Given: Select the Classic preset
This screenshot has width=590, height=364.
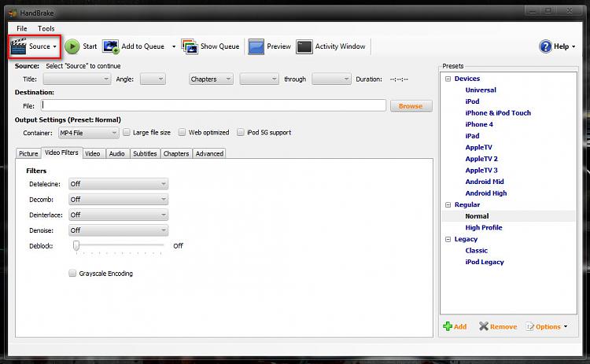Looking at the screenshot, I should 476,251.
